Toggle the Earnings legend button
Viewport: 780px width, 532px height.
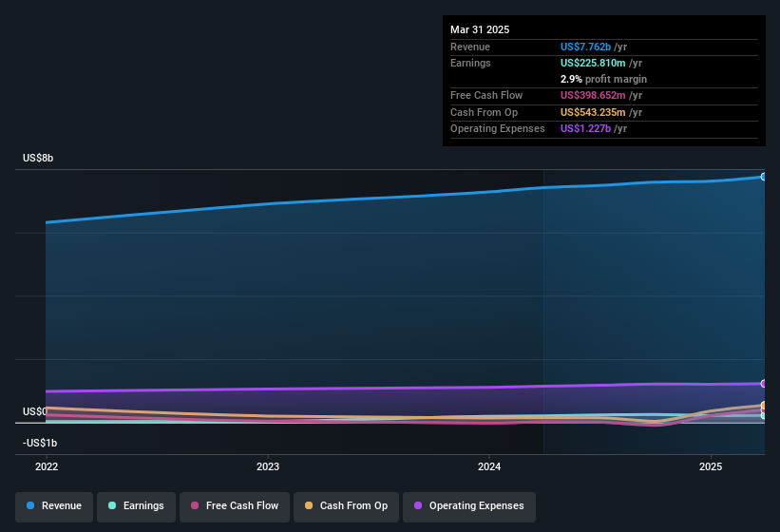pos(136,506)
